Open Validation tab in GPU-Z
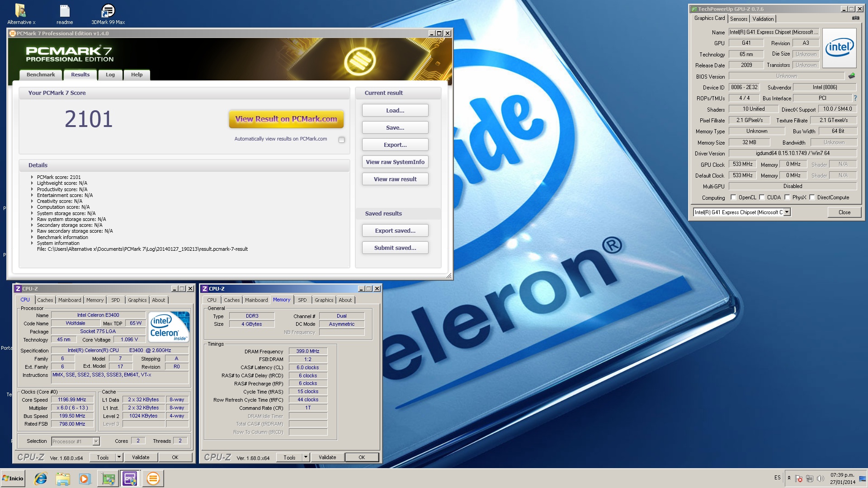Screen dimensions: 868x488 (x=763, y=19)
